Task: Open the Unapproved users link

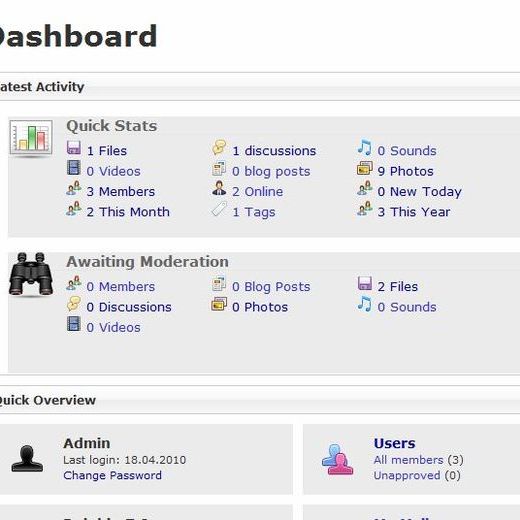Action: pyautogui.click(x=407, y=475)
